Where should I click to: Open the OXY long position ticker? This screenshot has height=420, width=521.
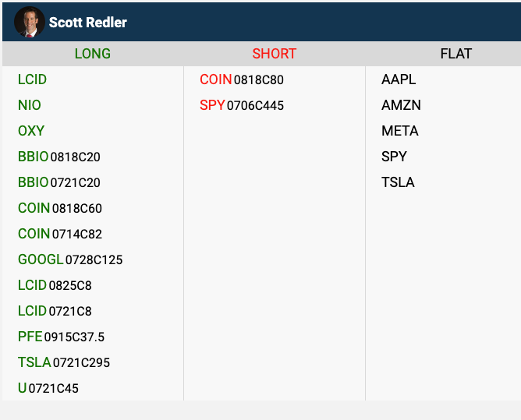pos(31,131)
